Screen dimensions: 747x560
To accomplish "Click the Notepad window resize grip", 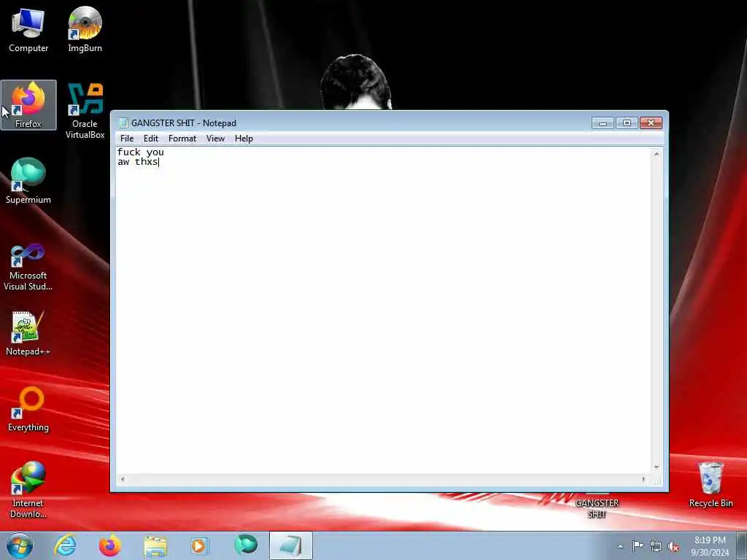I will pyautogui.click(x=657, y=481).
